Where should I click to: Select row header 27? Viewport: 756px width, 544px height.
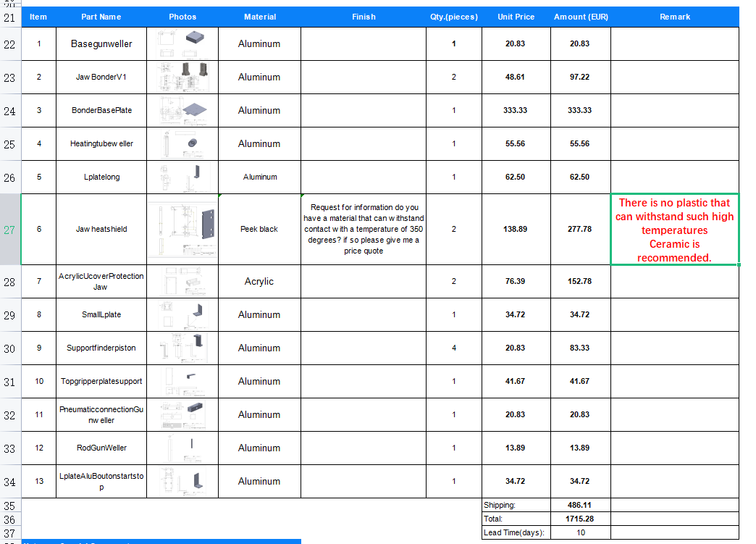pos(10,230)
